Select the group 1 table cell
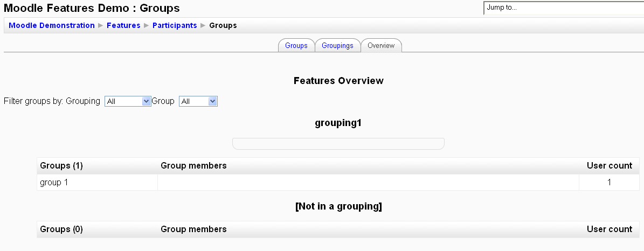644x251 pixels. click(x=98, y=183)
